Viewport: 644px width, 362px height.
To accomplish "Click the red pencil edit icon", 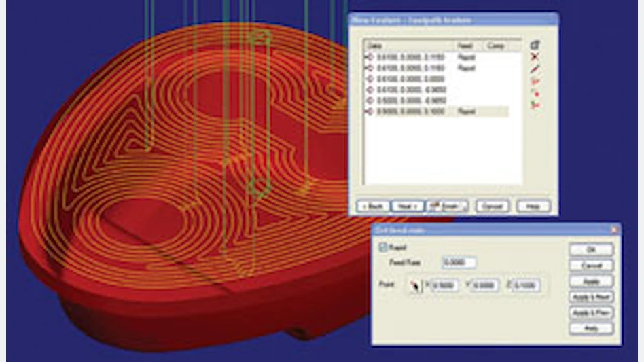I will click(535, 69).
